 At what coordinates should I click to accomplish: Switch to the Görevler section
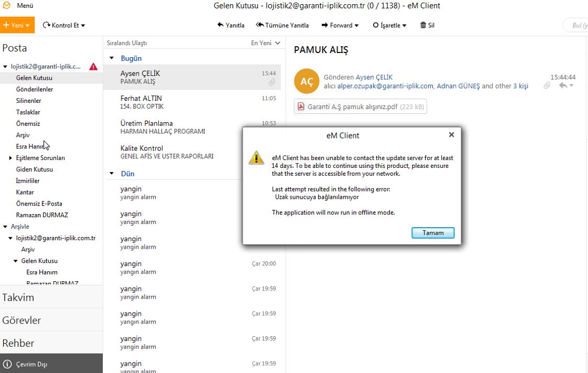(51, 320)
